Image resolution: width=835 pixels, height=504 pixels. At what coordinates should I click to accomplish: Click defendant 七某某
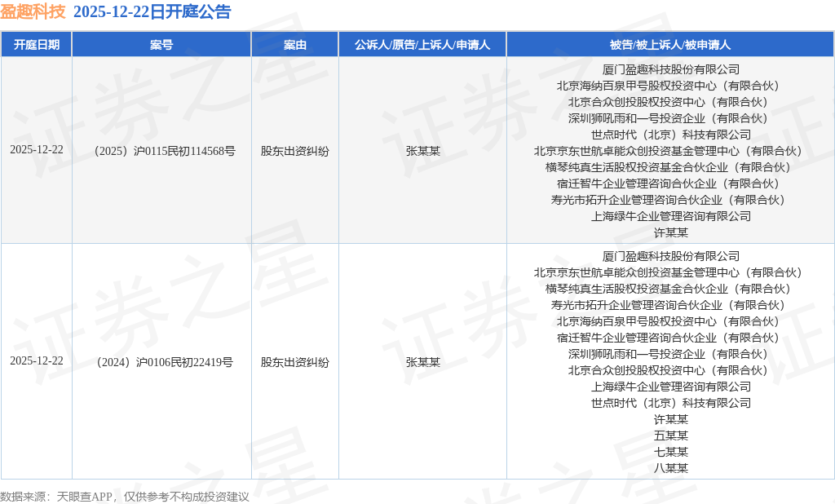[x=670, y=452]
